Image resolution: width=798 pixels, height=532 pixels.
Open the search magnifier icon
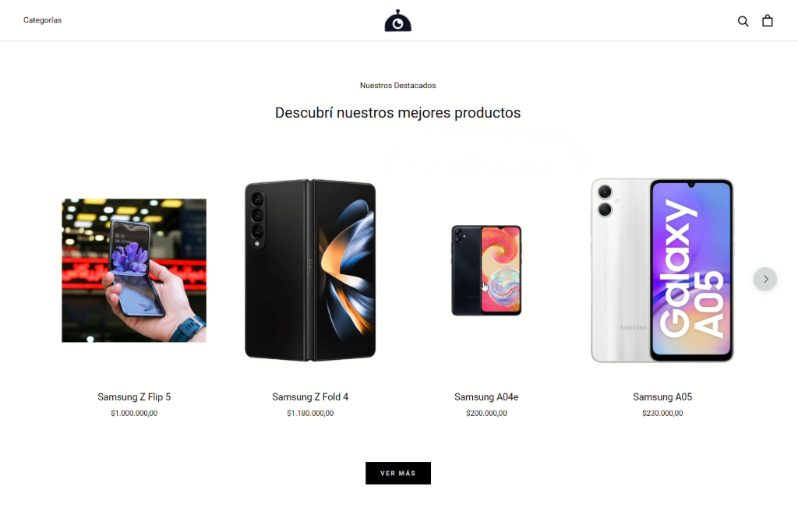pos(743,21)
